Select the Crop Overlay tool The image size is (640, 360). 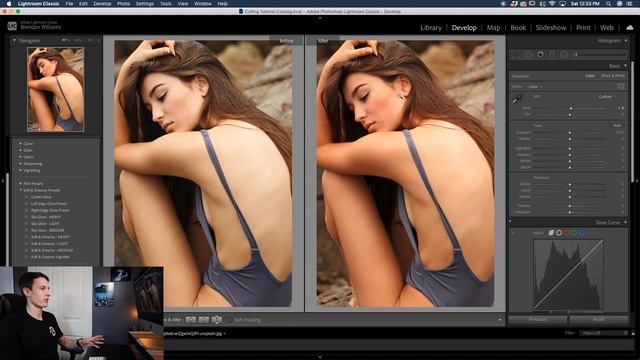click(516, 54)
